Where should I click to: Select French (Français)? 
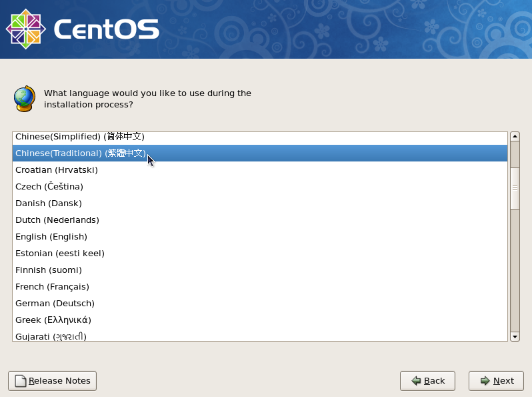point(260,286)
